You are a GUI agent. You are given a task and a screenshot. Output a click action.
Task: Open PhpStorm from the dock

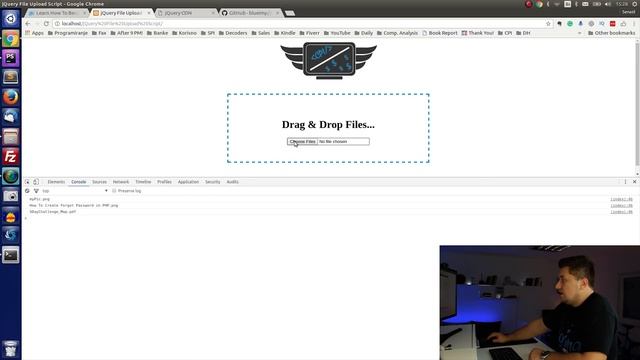[x=11, y=58]
